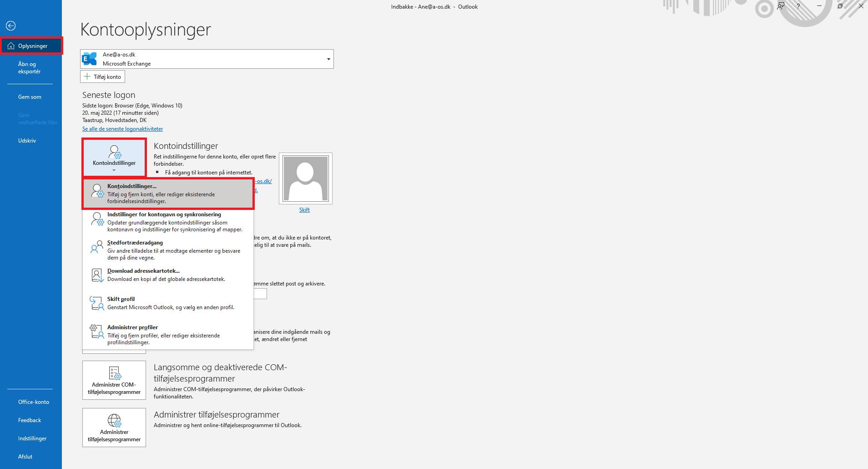
Task: Click Administrer profiler gear icon
Action: [x=97, y=331]
